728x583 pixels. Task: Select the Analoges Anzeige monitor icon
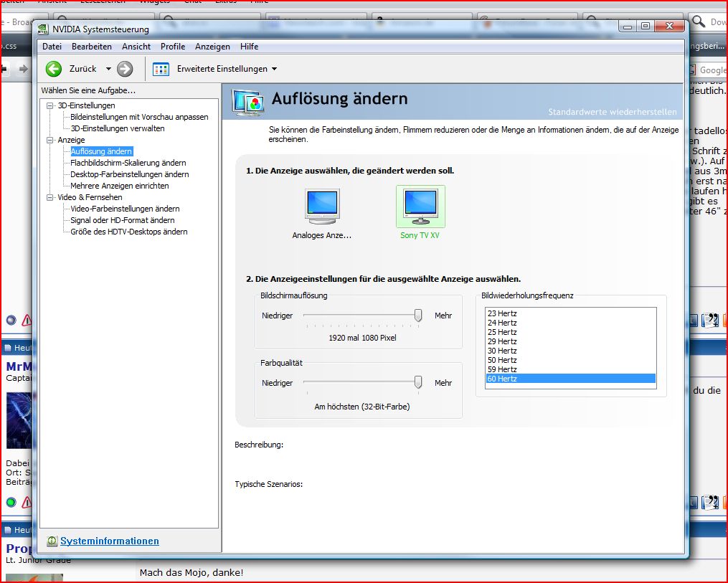point(322,207)
